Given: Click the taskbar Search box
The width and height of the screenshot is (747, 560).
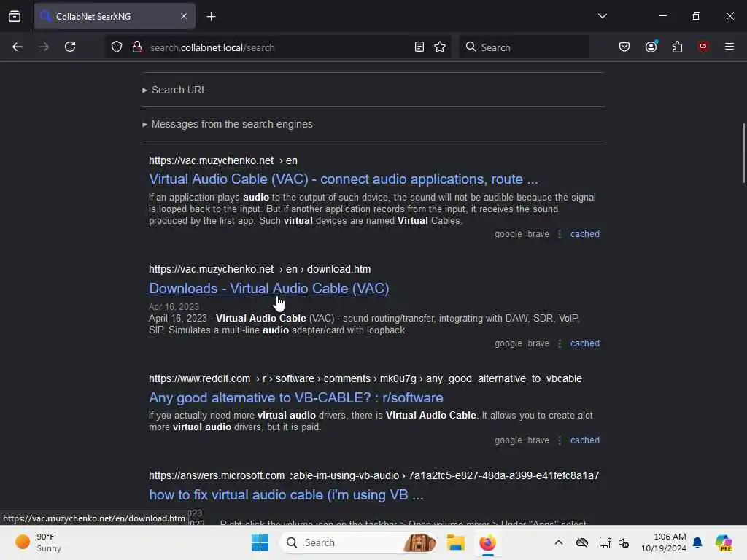Looking at the screenshot, I should (x=359, y=542).
